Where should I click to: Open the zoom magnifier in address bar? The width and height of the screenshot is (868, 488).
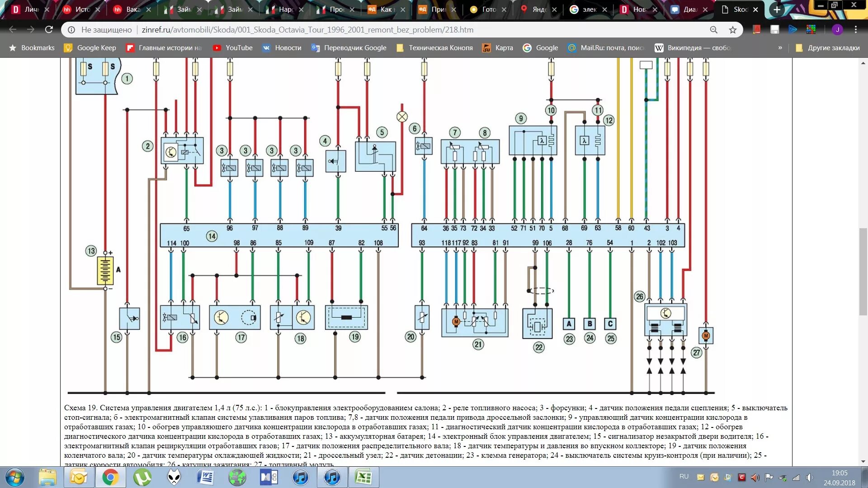[x=714, y=30]
